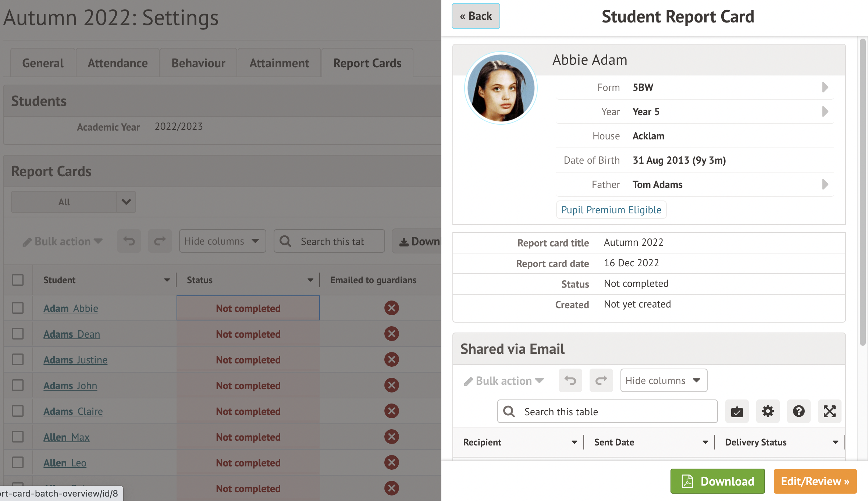Image resolution: width=868 pixels, height=501 pixels.
Task: Open the help question mark icon
Action: [798, 411]
